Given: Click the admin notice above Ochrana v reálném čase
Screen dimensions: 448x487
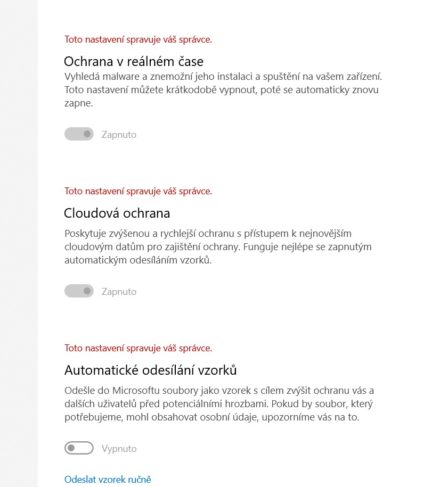Looking at the screenshot, I should coord(138,39).
